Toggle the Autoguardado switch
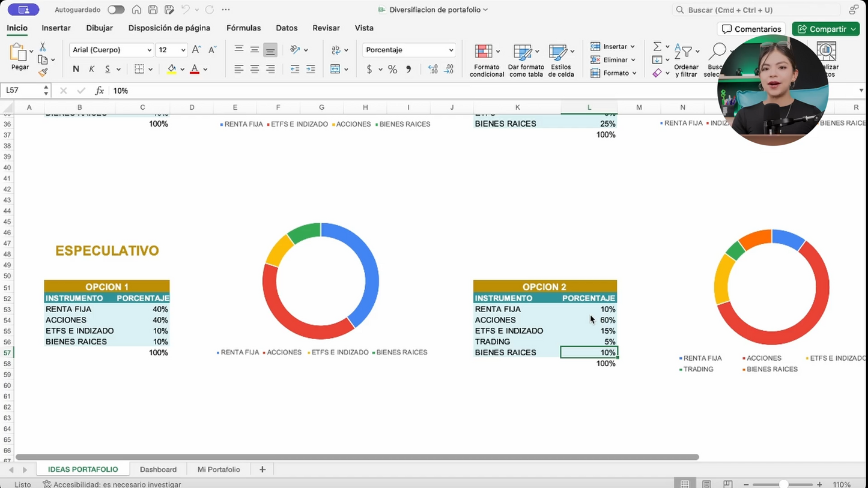The height and width of the screenshot is (488, 868). coord(116,10)
